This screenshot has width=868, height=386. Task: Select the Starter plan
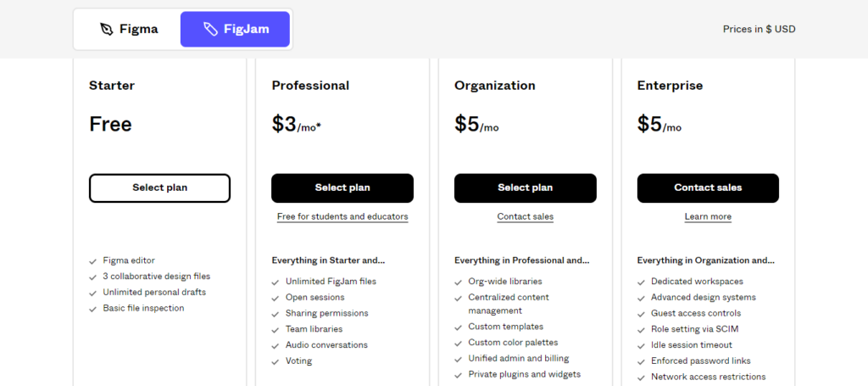tap(159, 187)
